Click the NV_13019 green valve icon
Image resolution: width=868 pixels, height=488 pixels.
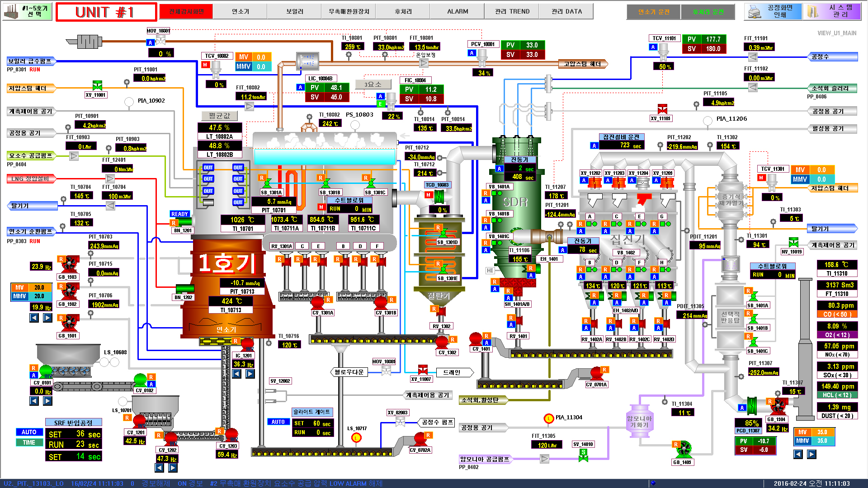[793, 242]
